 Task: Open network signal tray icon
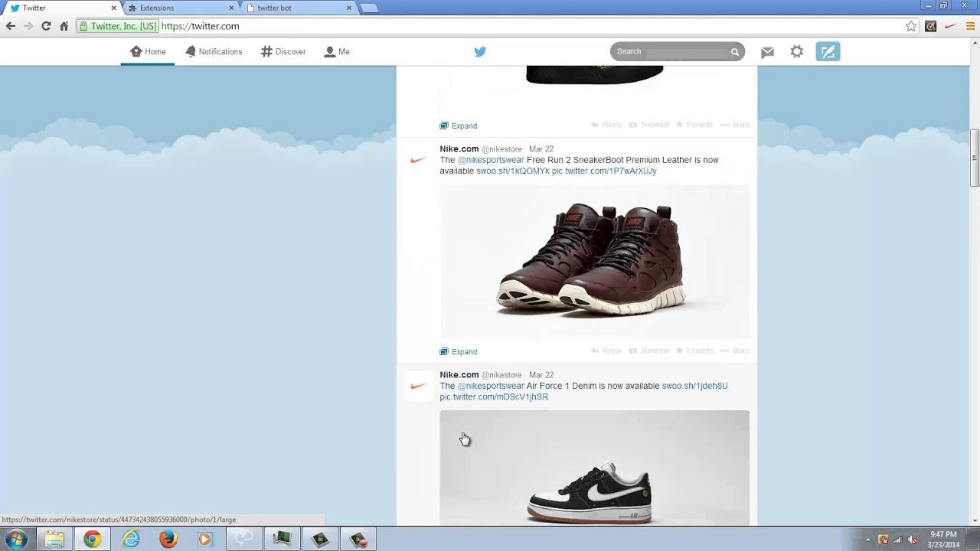897,540
